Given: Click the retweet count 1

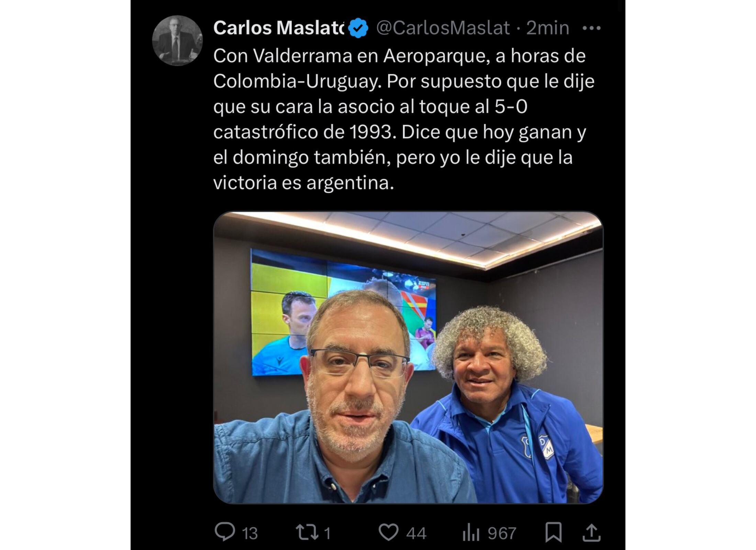Looking at the screenshot, I should [327, 533].
